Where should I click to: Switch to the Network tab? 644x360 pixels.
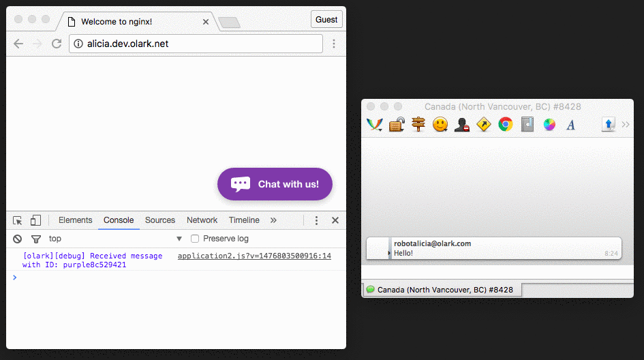[x=202, y=220]
